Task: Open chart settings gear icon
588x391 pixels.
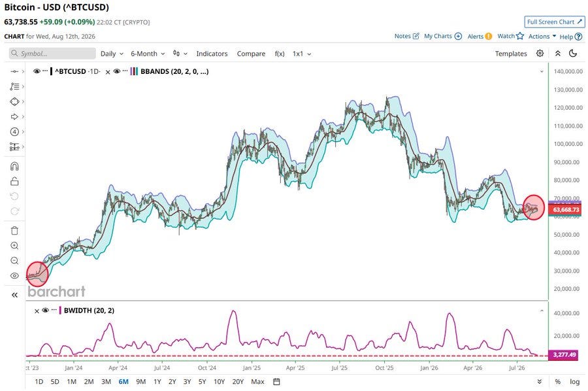Action: point(540,53)
